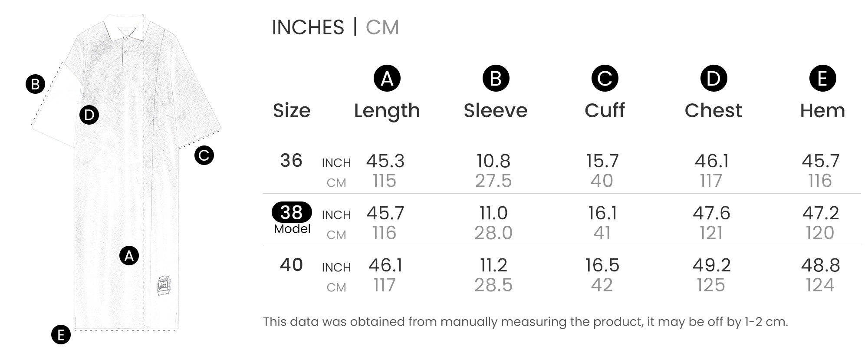Select size 40 in the size column
Screen dimensions: 868x350
tap(291, 265)
